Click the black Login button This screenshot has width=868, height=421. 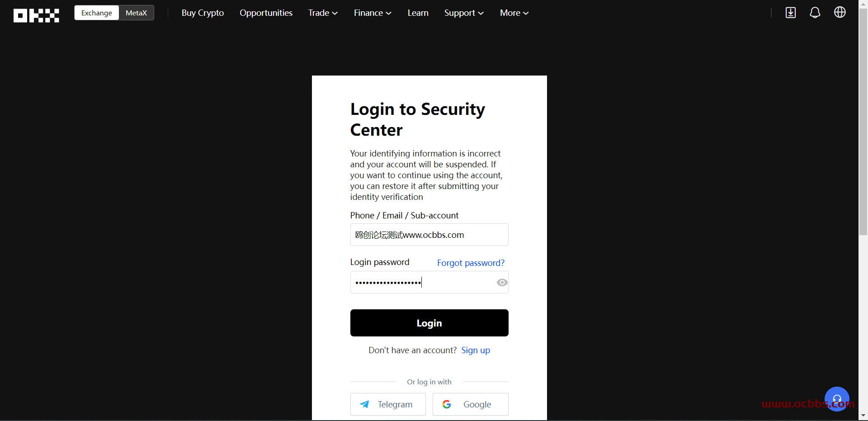429,323
